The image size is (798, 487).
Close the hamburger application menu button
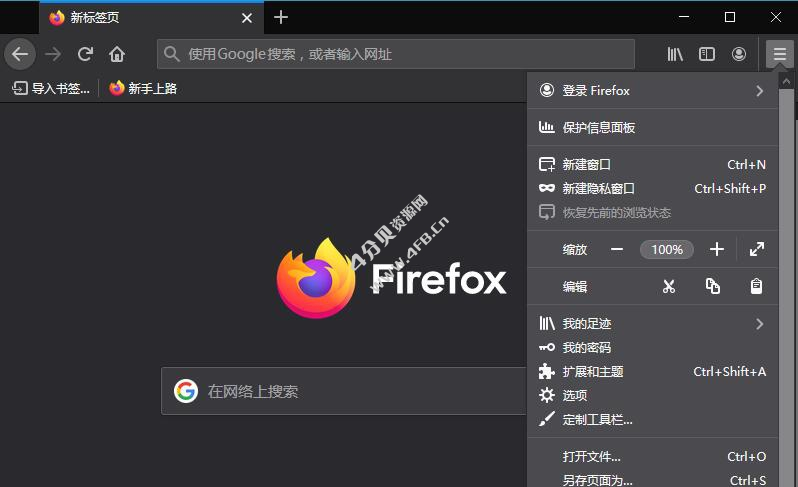click(x=779, y=54)
